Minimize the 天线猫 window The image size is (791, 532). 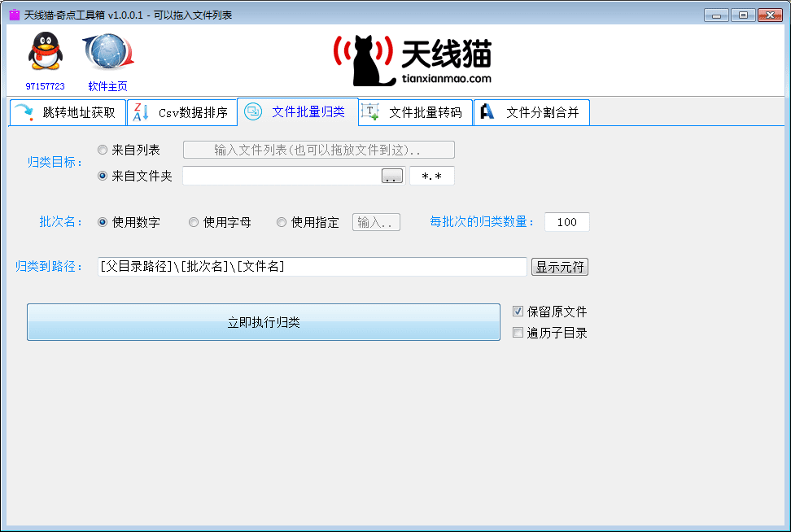pyautogui.click(x=716, y=15)
